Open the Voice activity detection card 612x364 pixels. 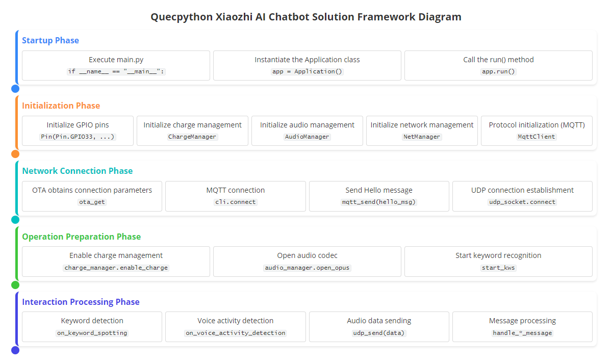click(236, 327)
